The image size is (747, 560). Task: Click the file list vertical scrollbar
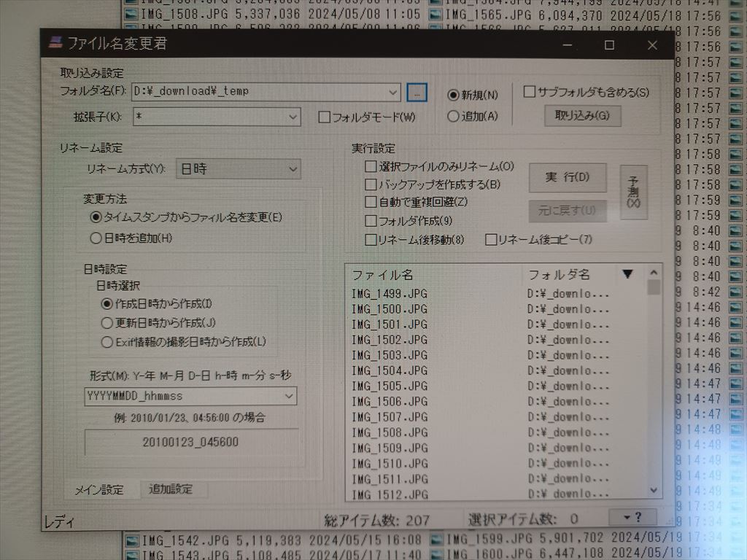point(653,386)
